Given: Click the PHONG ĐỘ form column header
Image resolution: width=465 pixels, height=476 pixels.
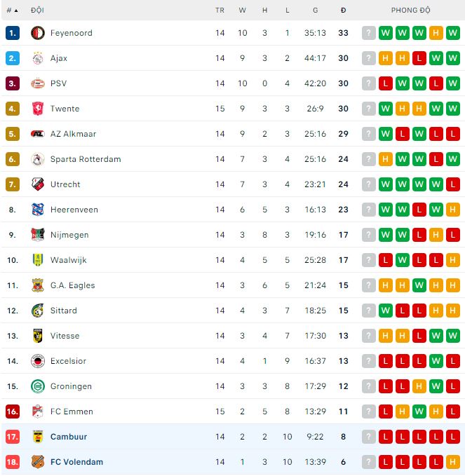Looking at the screenshot, I should point(411,11).
